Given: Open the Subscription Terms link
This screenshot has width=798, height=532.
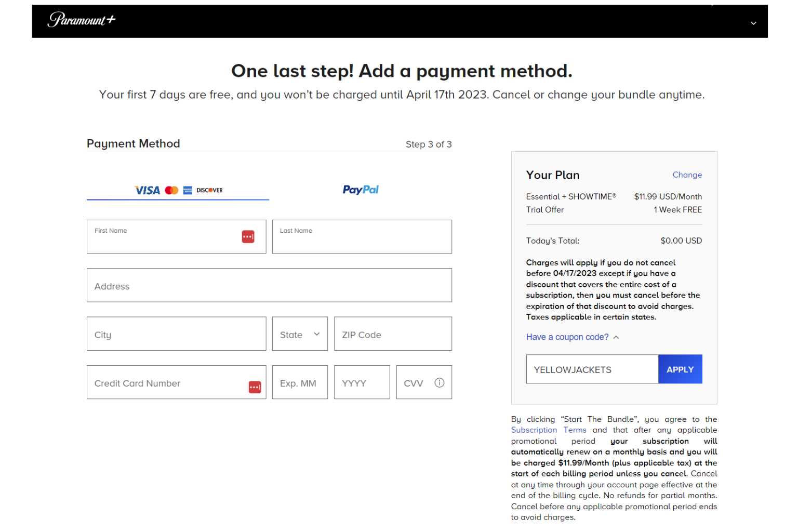Looking at the screenshot, I should (x=548, y=430).
